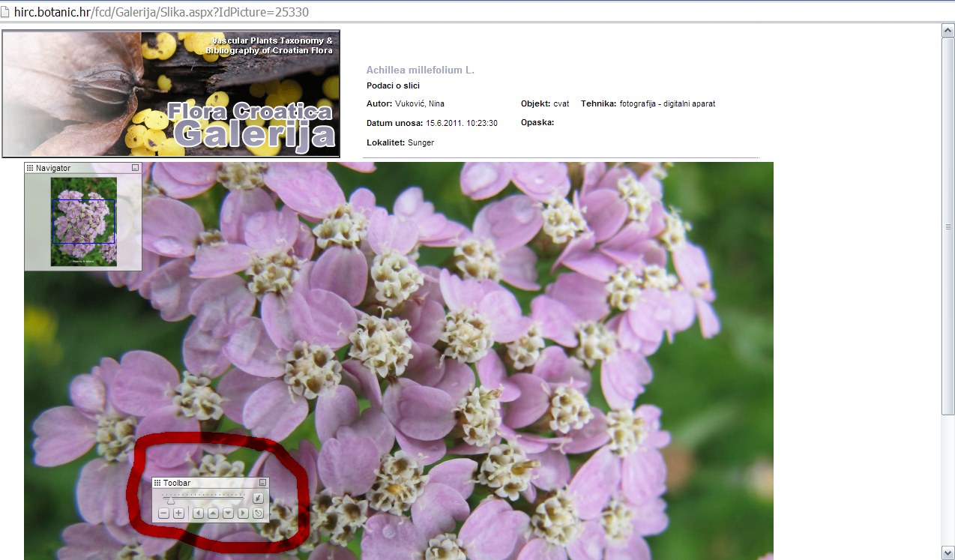Collapse the Toolbar panel

(x=263, y=483)
